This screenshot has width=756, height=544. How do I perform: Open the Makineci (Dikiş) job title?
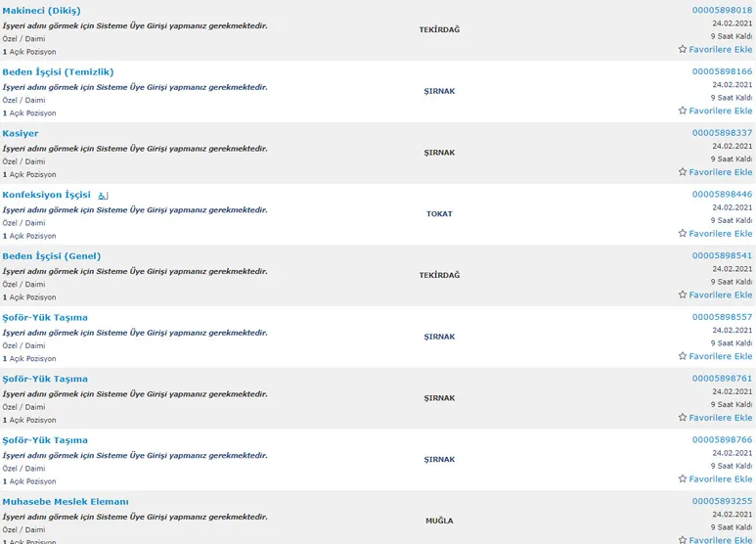point(41,10)
